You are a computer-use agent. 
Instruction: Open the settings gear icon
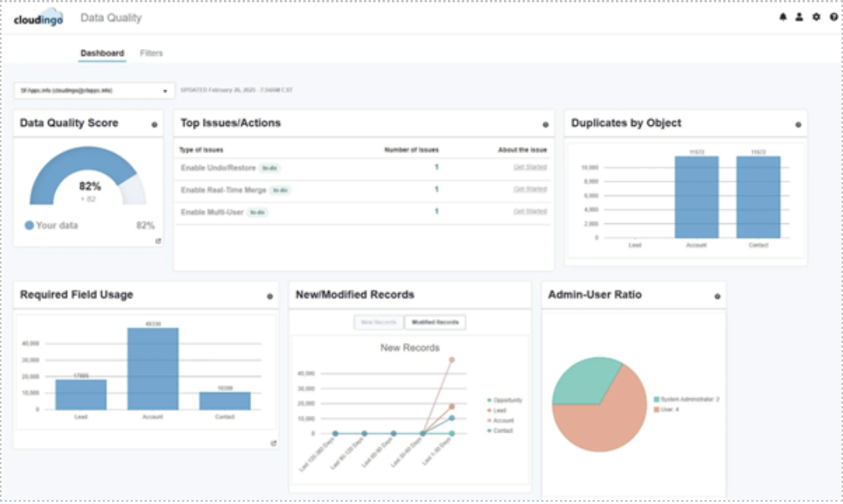coord(816,17)
